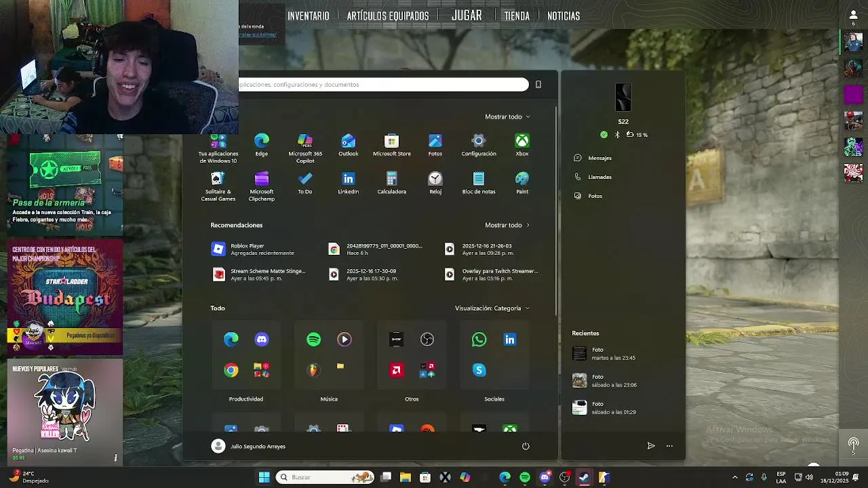Open Reloj app
This screenshot has width=868, height=488.
tap(435, 183)
